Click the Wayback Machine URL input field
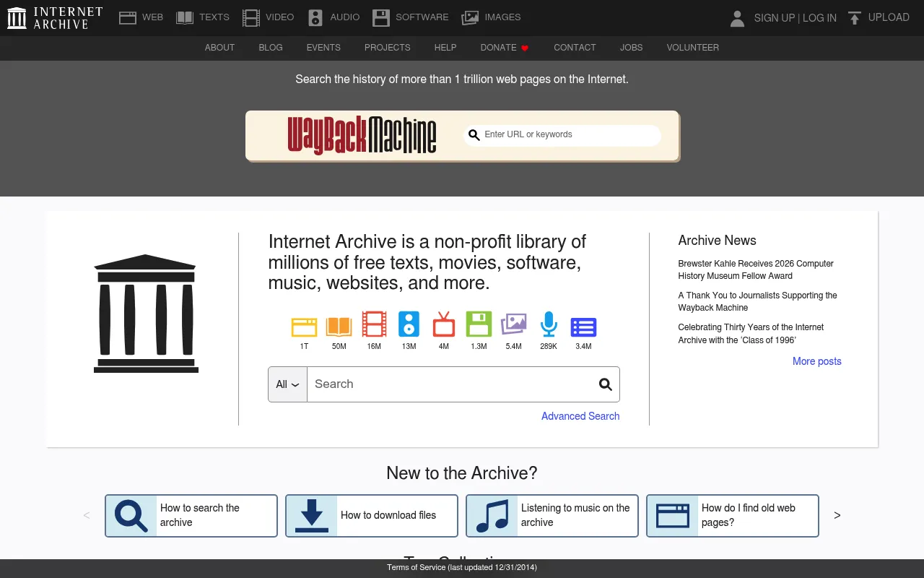 [x=562, y=135]
